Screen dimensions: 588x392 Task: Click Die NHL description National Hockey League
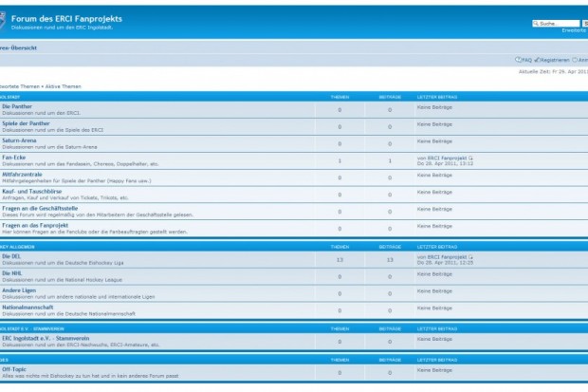click(63, 280)
